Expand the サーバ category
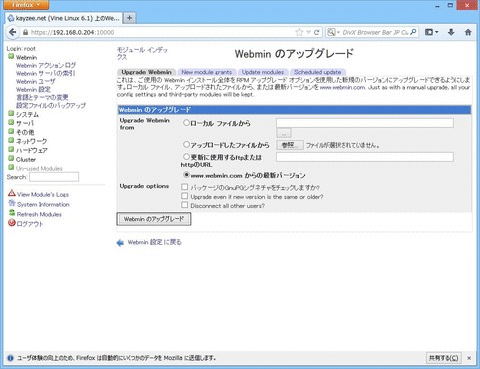The height and width of the screenshot is (369, 480). (11, 123)
